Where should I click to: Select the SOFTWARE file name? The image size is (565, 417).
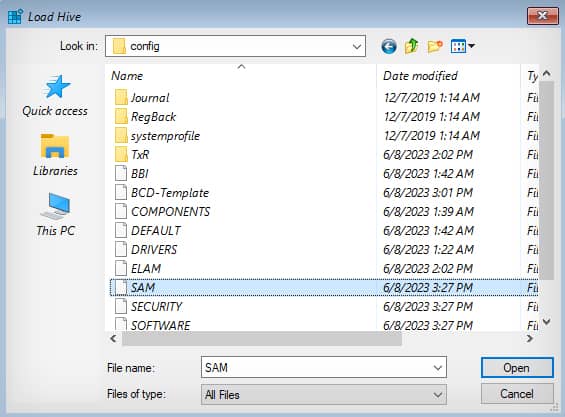click(161, 325)
